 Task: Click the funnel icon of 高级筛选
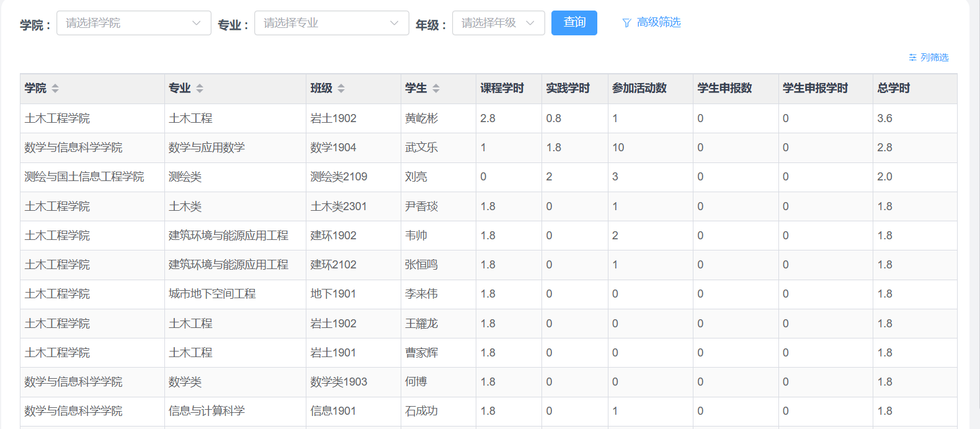pos(626,23)
